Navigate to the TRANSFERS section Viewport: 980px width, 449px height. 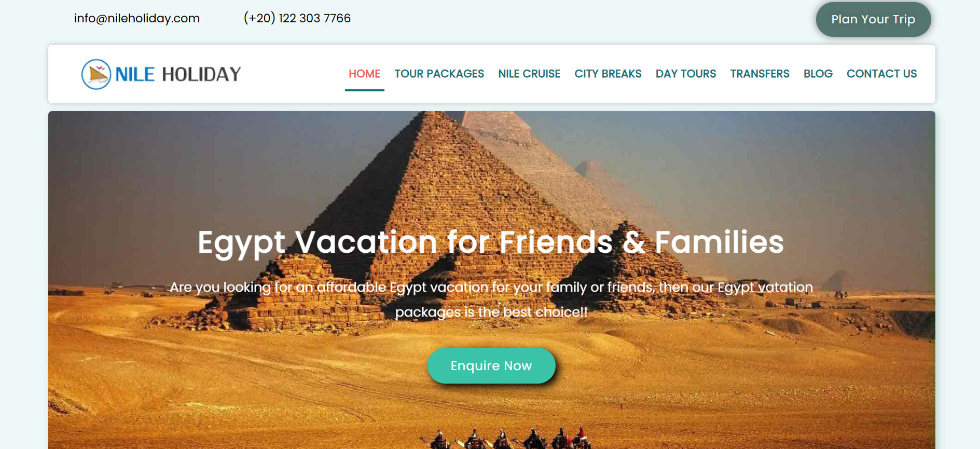[x=760, y=74]
